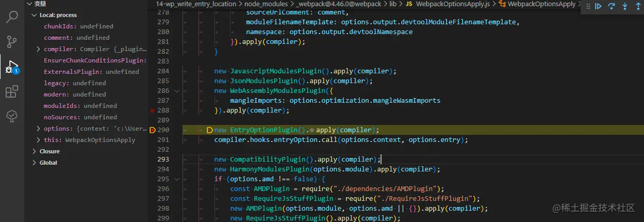Image resolution: width=644 pixels, height=222 pixels.
Task: Click the inline breakpoint marker before new EntryOptionPlugin
Action: pos(210,130)
